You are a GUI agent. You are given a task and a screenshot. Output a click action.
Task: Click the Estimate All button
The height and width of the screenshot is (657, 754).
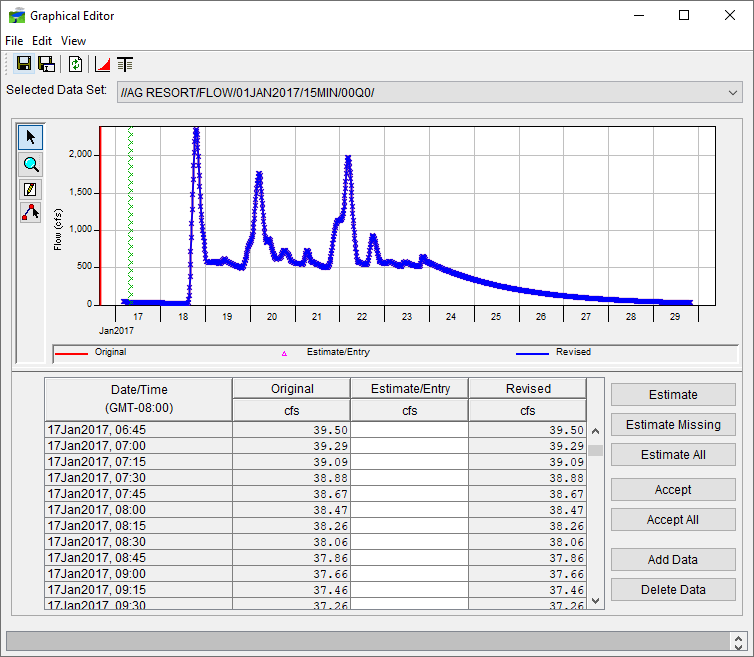(673, 455)
